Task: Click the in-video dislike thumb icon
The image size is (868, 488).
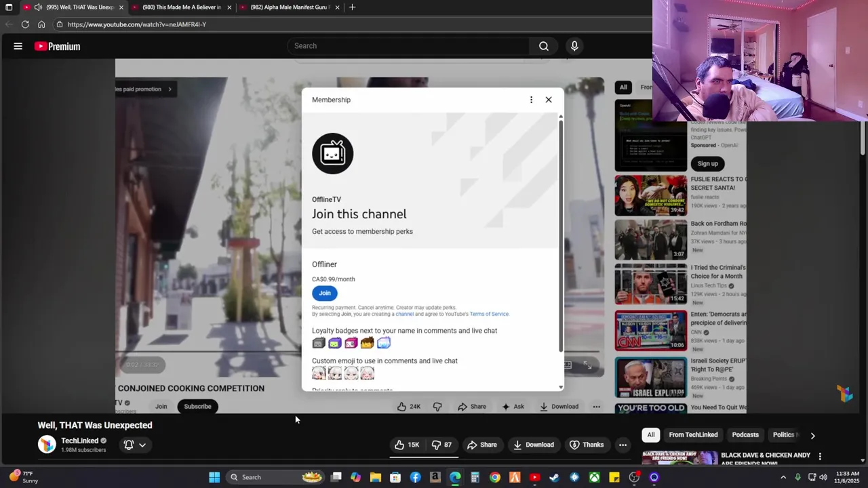Action: point(437,407)
